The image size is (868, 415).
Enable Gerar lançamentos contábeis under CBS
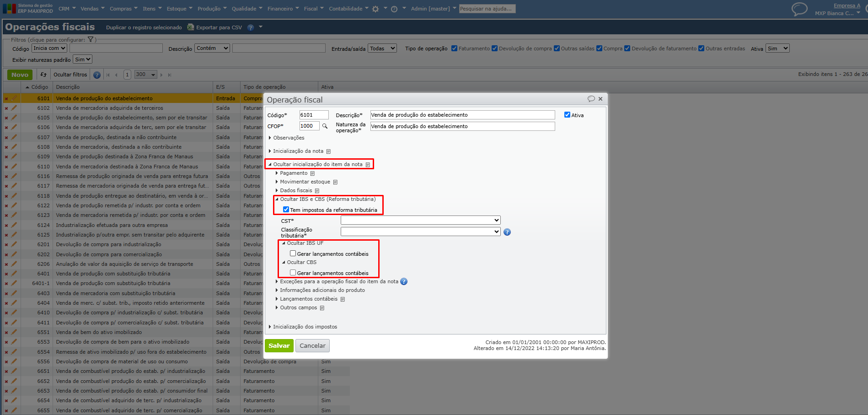tap(293, 273)
